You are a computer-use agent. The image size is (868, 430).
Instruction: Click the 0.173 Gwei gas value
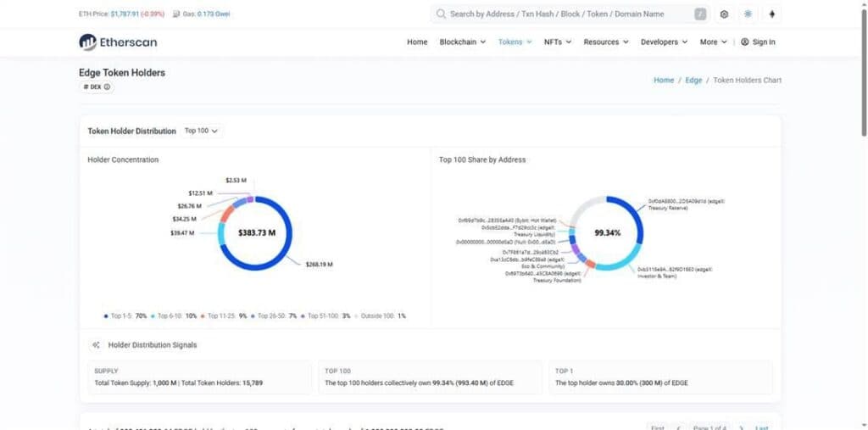click(x=214, y=14)
